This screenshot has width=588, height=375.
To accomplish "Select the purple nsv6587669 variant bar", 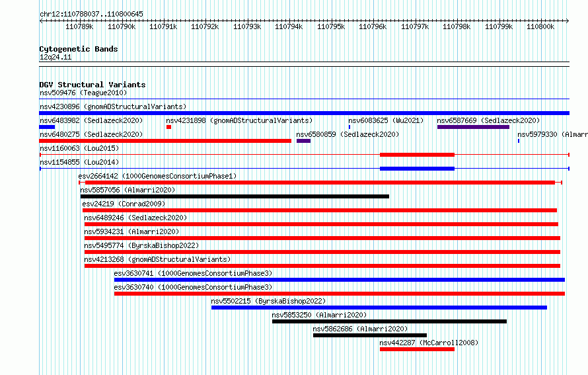I will pyautogui.click(x=473, y=127).
